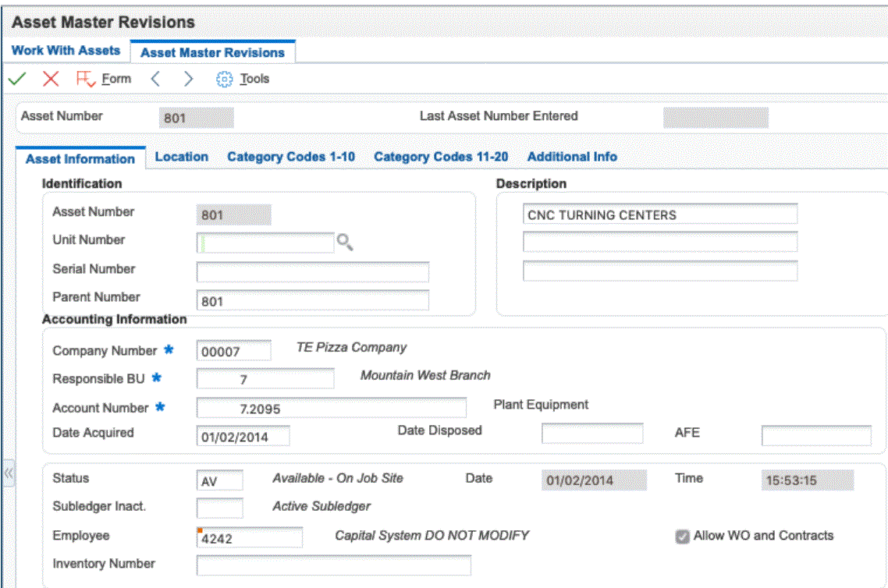888x588 pixels.
Task: Click the previous record arrow icon
Action: [155, 79]
